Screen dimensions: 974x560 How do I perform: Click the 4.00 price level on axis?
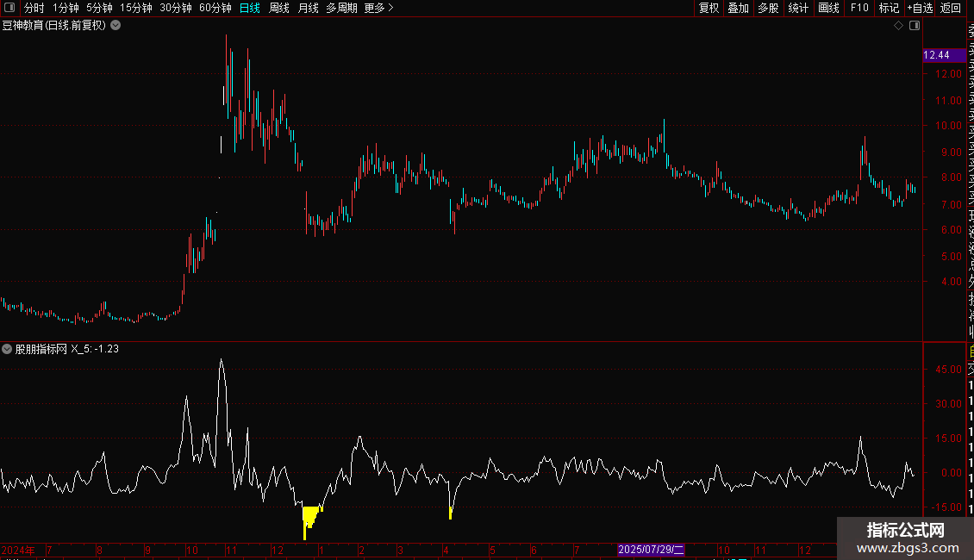coord(951,282)
